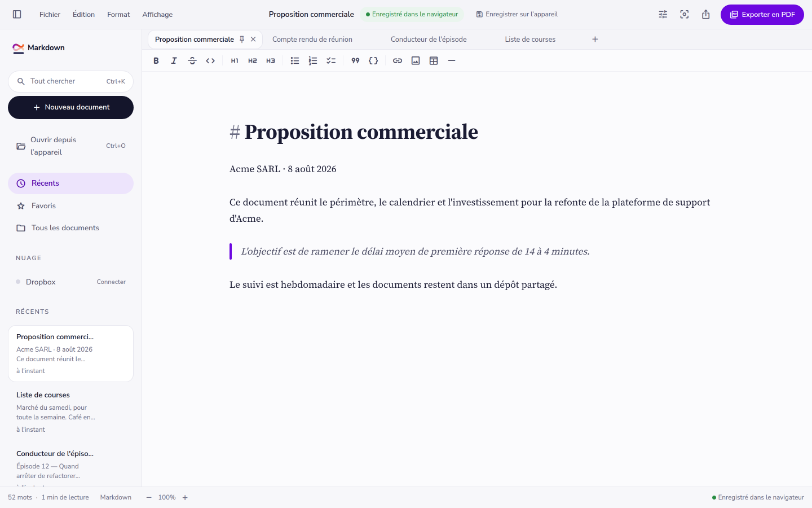Open Favoris in the sidebar
The height and width of the screenshot is (508, 812).
70,206
